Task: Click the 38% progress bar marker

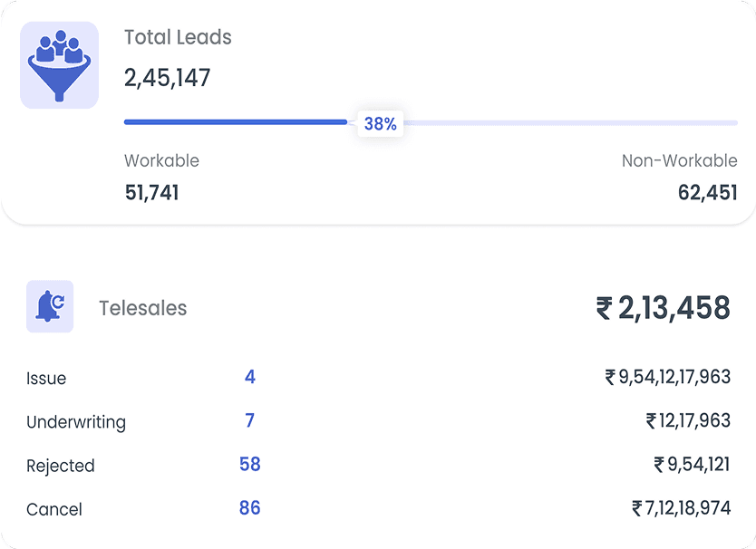Action: tap(381, 124)
